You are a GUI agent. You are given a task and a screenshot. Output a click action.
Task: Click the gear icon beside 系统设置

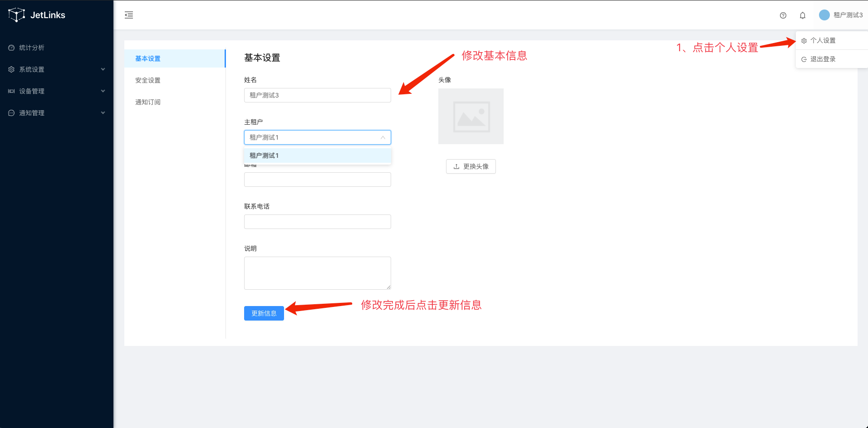tap(11, 69)
